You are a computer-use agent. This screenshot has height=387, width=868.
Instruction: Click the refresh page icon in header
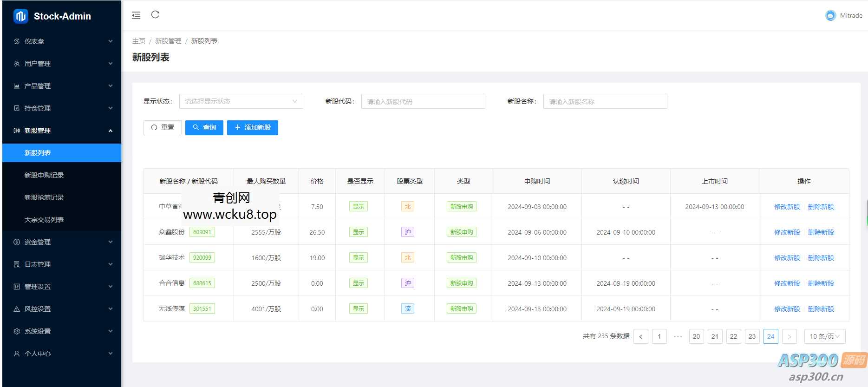click(155, 15)
